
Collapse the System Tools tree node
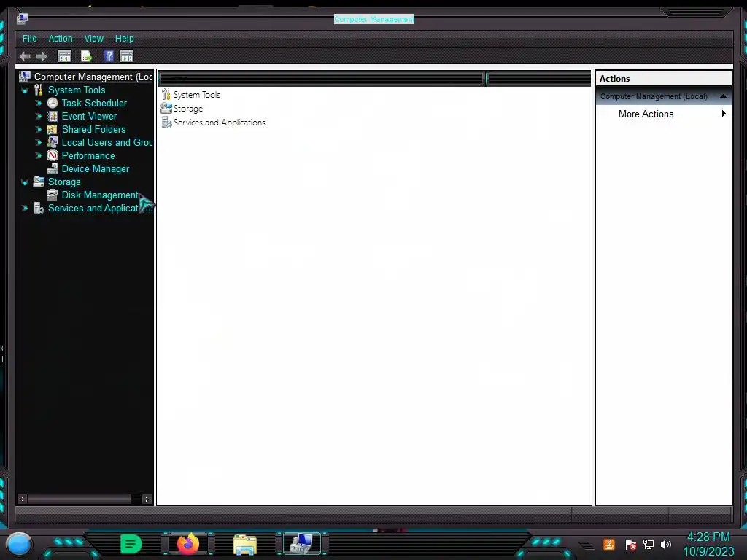[x=25, y=90]
